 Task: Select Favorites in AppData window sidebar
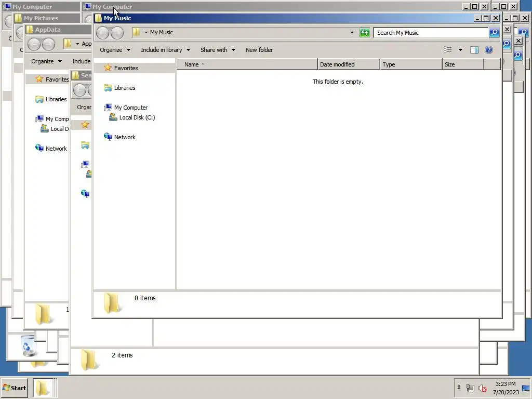(52, 79)
